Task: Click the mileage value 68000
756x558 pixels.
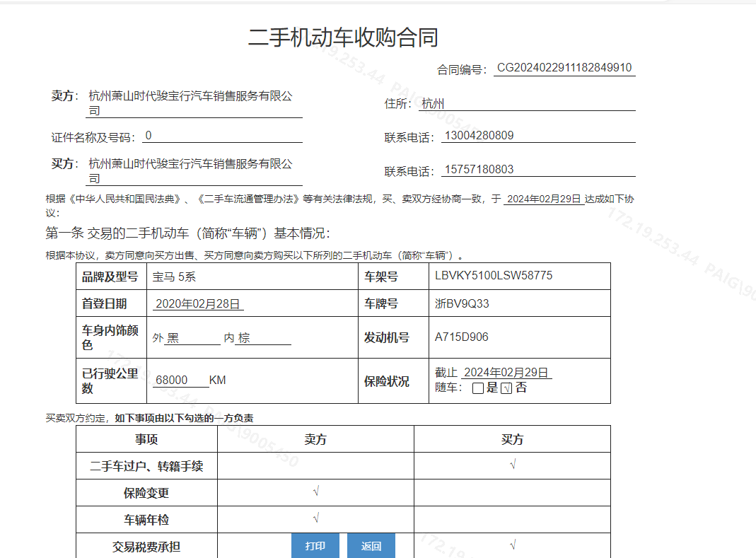Action: coord(172,380)
